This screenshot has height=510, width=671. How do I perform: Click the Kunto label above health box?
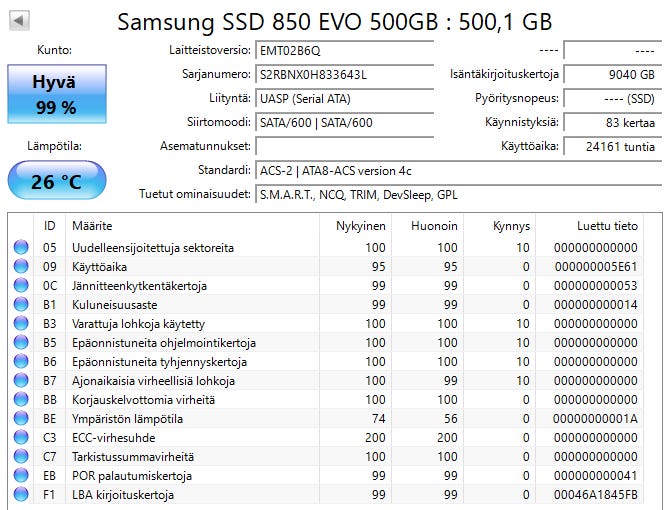[x=54, y=50]
